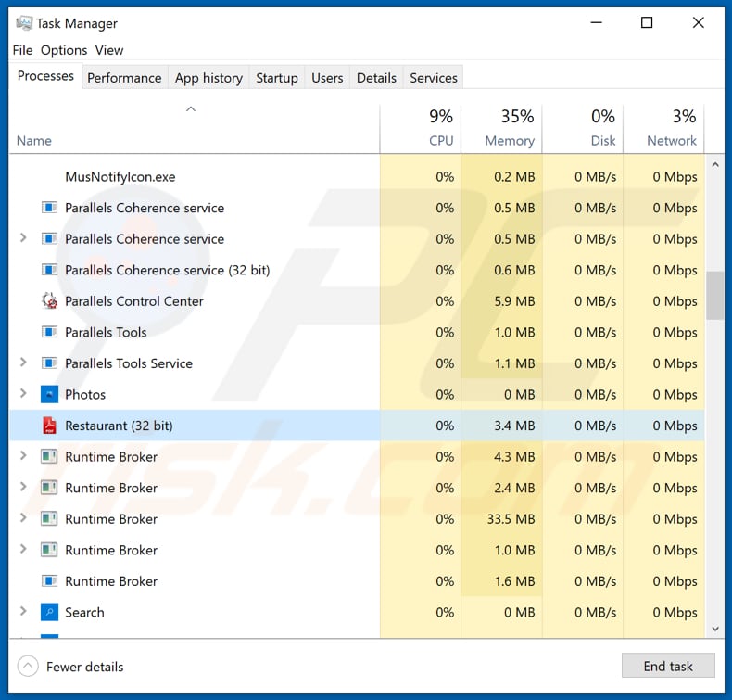Select the Parallels Control Center row
Image resolution: width=732 pixels, height=700 pixels.
(357, 301)
